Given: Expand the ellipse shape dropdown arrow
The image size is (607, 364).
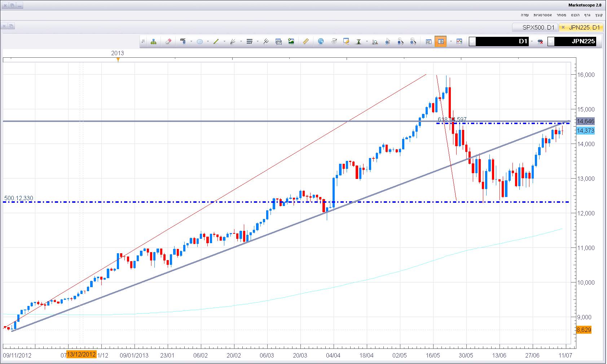Looking at the screenshot, I should point(208,41).
